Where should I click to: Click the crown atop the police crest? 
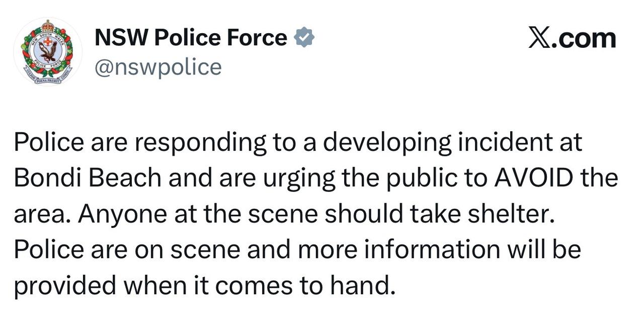click(48, 26)
